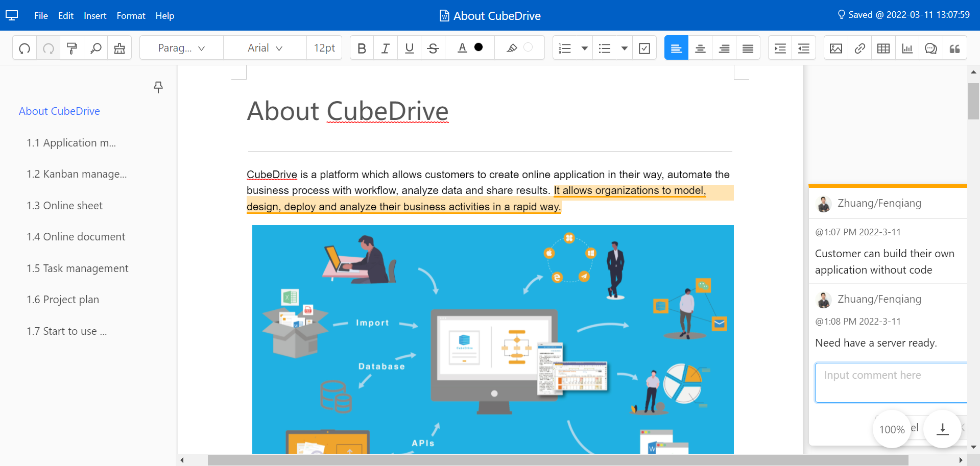The image size is (980, 466).
Task: Click the black font color swatch
Action: pyautogui.click(x=479, y=47)
